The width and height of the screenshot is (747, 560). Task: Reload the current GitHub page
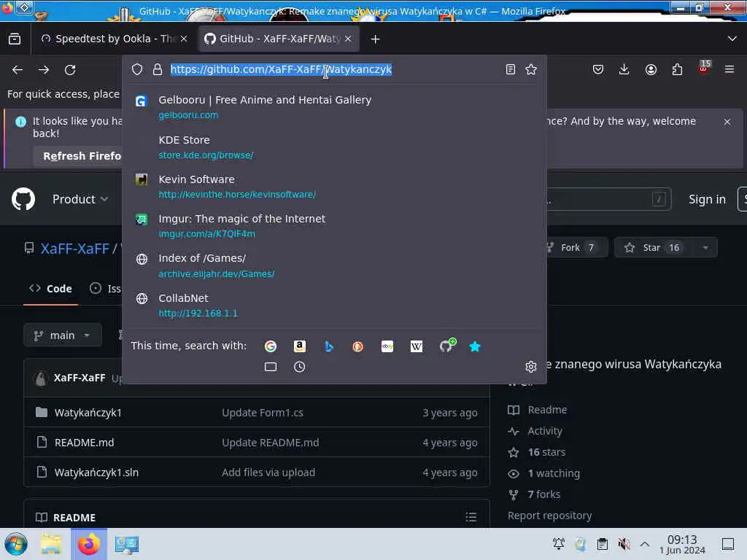coord(70,70)
